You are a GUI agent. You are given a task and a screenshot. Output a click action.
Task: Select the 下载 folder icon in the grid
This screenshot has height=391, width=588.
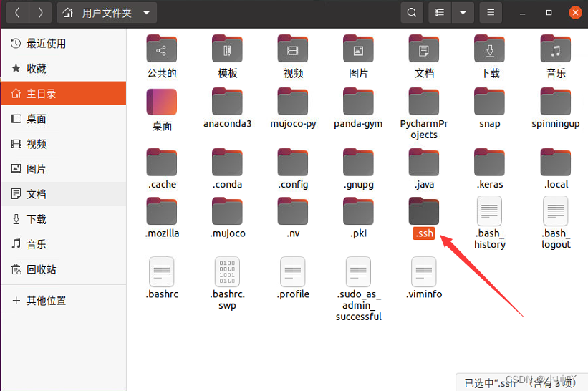point(489,49)
